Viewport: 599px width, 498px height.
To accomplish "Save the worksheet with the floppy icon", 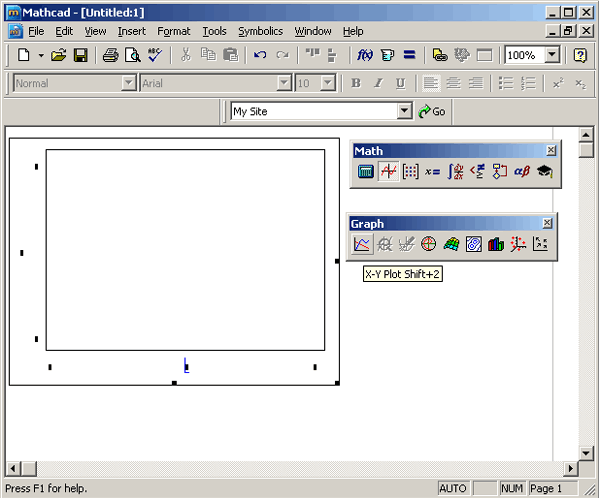I will (x=81, y=55).
